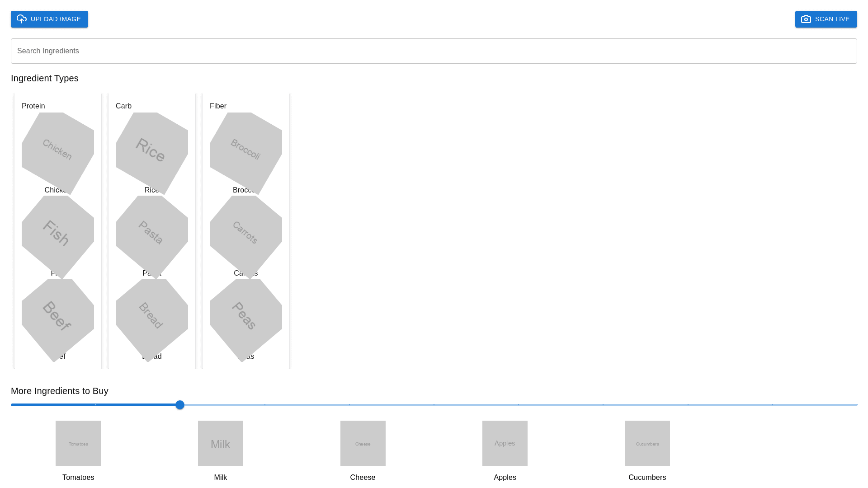This screenshot has height=488, width=868.
Task: Click the Fiber category heading
Action: [x=218, y=106]
